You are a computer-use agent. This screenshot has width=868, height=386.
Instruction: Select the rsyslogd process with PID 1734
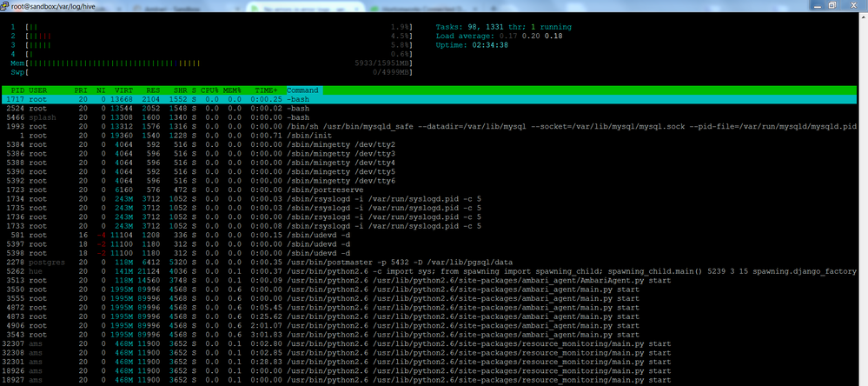[x=429, y=199]
